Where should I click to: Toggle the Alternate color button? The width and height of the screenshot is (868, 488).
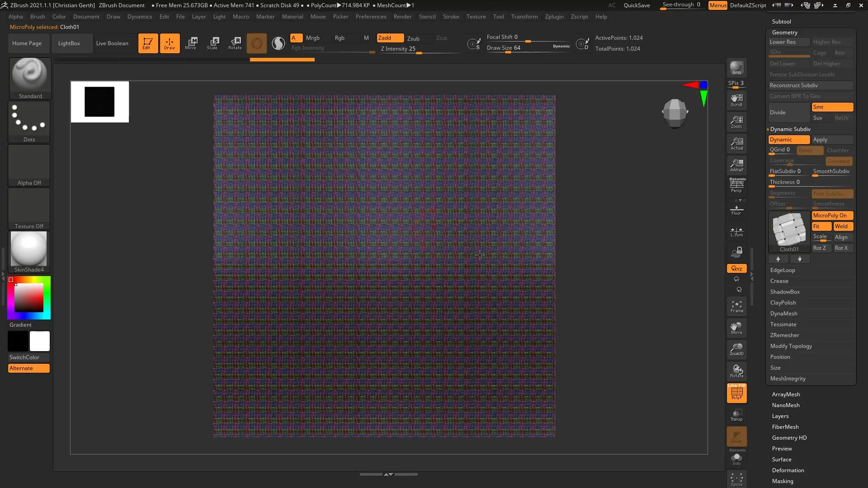click(29, 368)
